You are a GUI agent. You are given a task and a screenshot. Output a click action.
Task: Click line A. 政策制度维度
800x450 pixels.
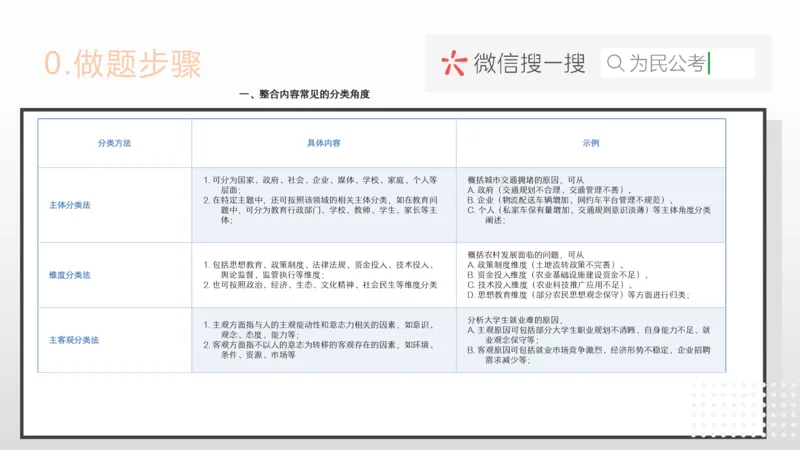[546, 265]
